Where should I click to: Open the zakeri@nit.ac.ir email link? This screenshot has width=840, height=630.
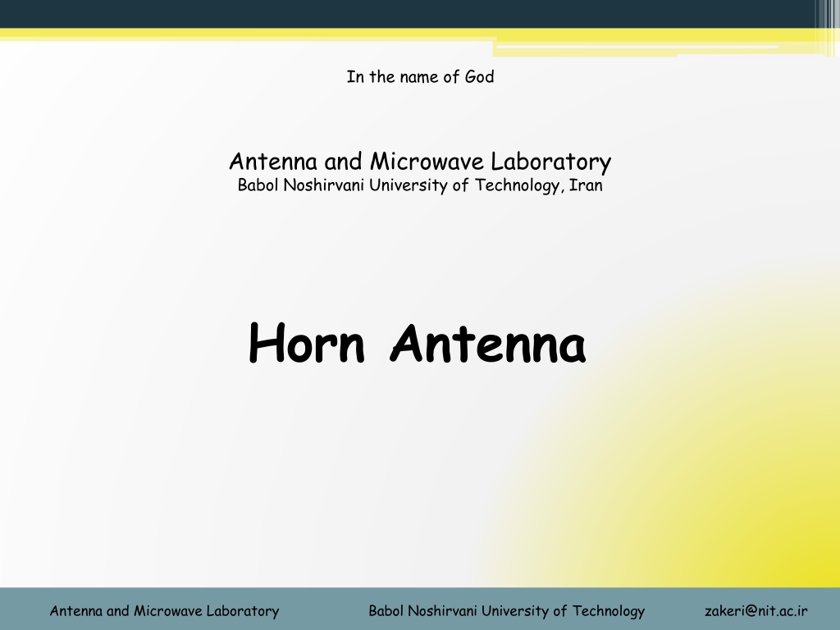tap(756, 610)
